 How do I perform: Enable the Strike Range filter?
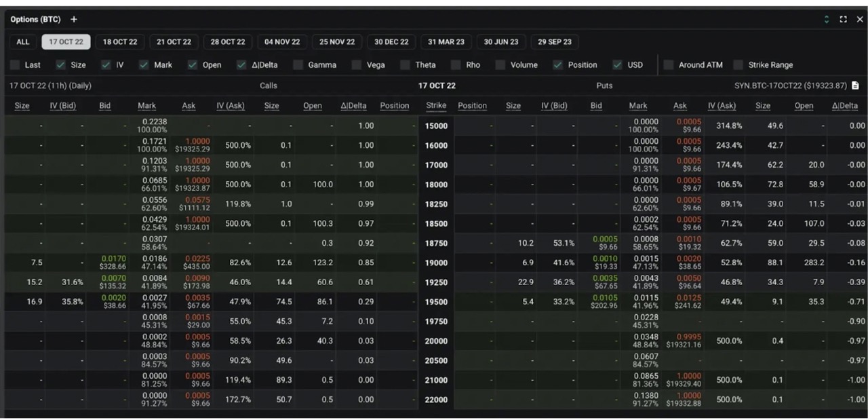pos(738,65)
